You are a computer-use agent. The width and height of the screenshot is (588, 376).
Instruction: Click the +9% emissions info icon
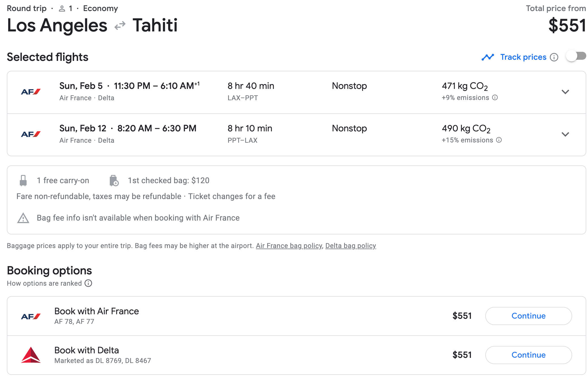(x=495, y=98)
